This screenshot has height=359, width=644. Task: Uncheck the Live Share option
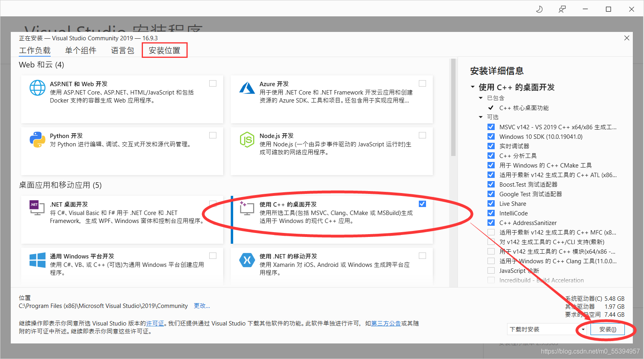coord(491,203)
